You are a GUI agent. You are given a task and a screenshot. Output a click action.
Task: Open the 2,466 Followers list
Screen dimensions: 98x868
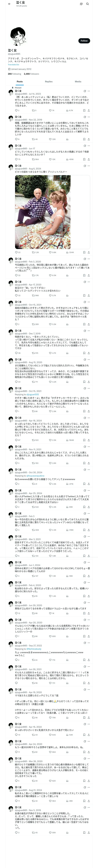tap(31, 74)
